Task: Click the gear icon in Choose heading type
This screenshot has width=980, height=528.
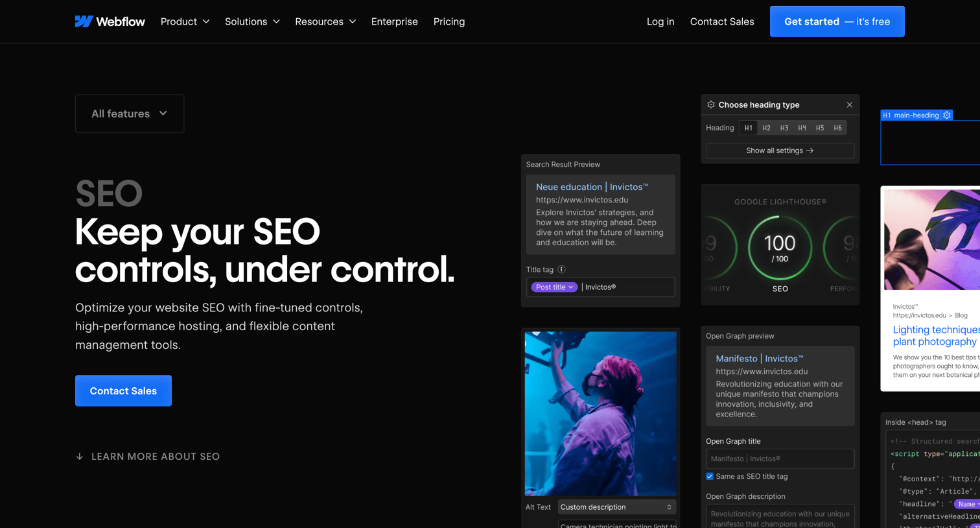Action: (711, 104)
